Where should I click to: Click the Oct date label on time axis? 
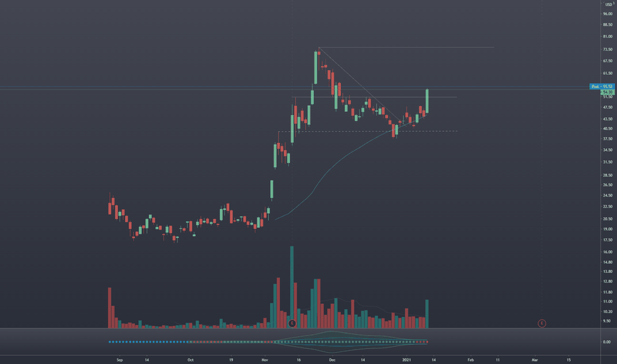tap(191, 359)
